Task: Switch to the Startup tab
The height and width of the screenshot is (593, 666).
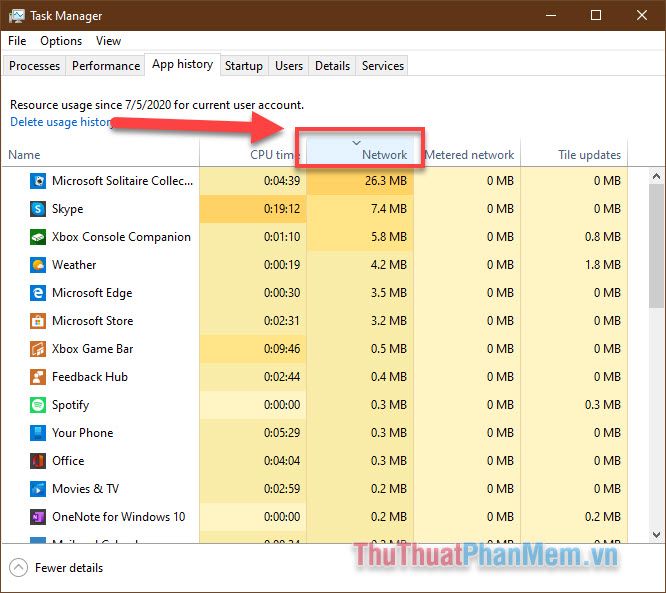Action: pyautogui.click(x=244, y=66)
